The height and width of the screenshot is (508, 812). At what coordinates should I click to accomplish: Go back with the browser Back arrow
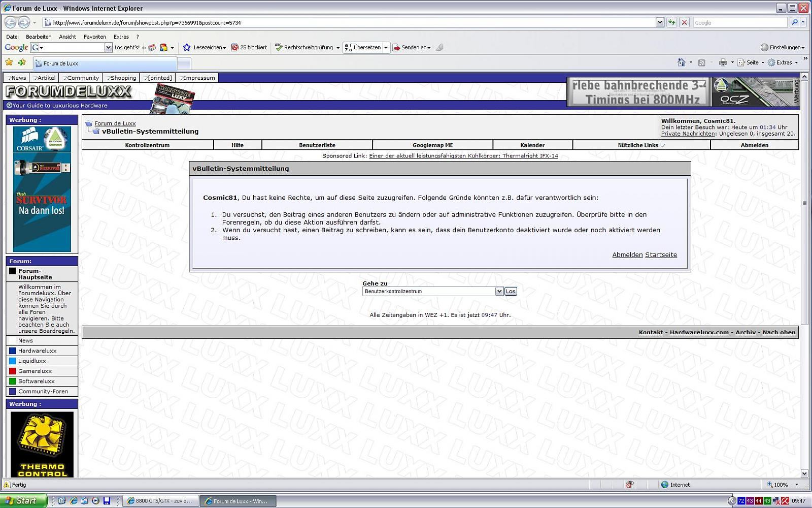point(10,22)
